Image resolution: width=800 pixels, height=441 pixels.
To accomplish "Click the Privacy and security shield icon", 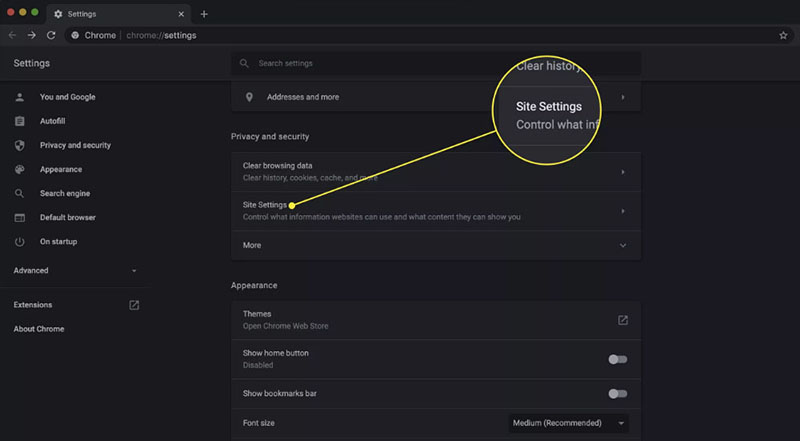I will [x=19, y=145].
